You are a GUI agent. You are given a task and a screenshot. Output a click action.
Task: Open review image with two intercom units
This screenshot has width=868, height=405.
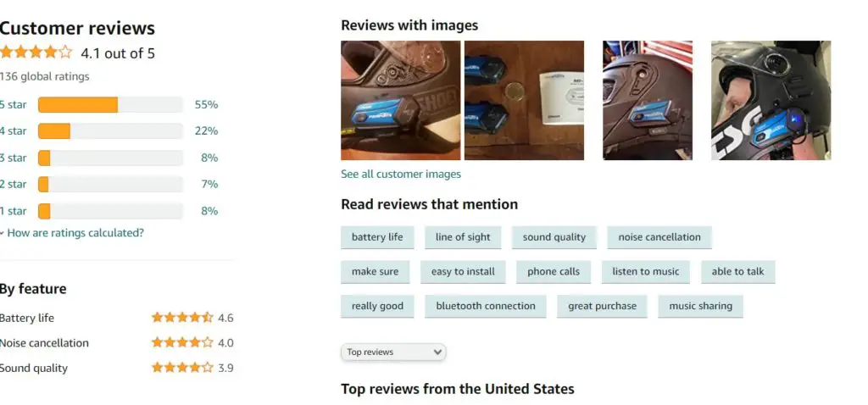click(x=524, y=100)
